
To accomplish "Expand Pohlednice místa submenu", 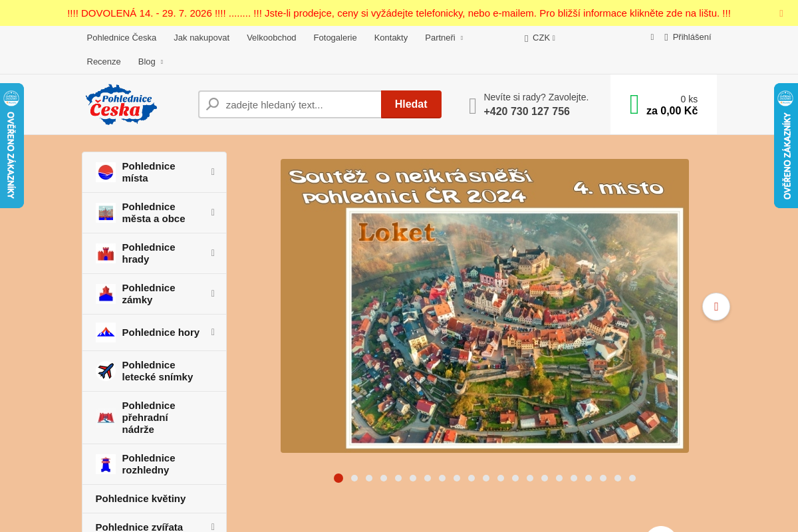I will tap(213, 172).
